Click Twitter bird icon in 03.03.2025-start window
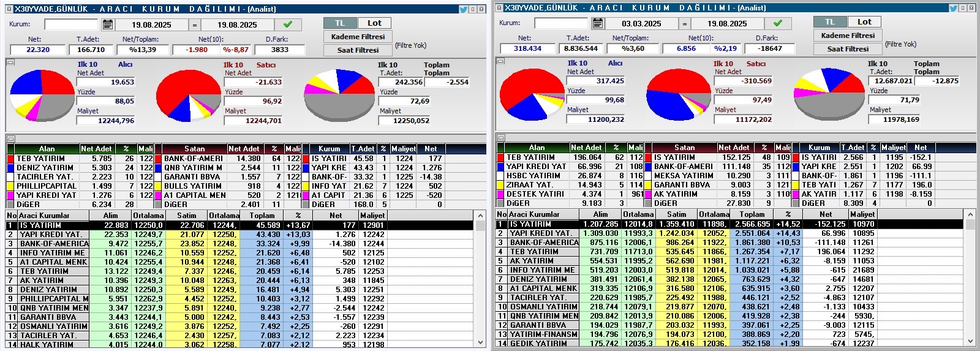The height and width of the screenshot is (351, 980). pyautogui.click(x=954, y=8)
